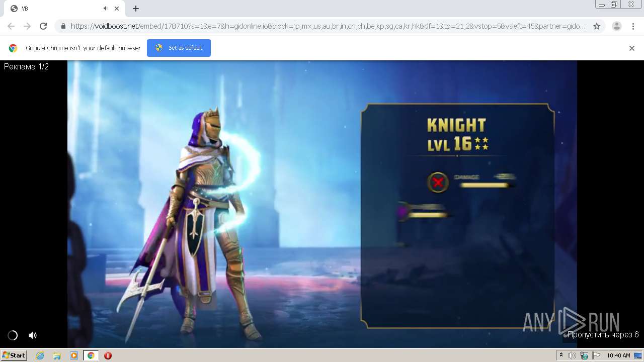Click the show desktop button
The height and width of the screenshot is (362, 644).
tap(638, 355)
